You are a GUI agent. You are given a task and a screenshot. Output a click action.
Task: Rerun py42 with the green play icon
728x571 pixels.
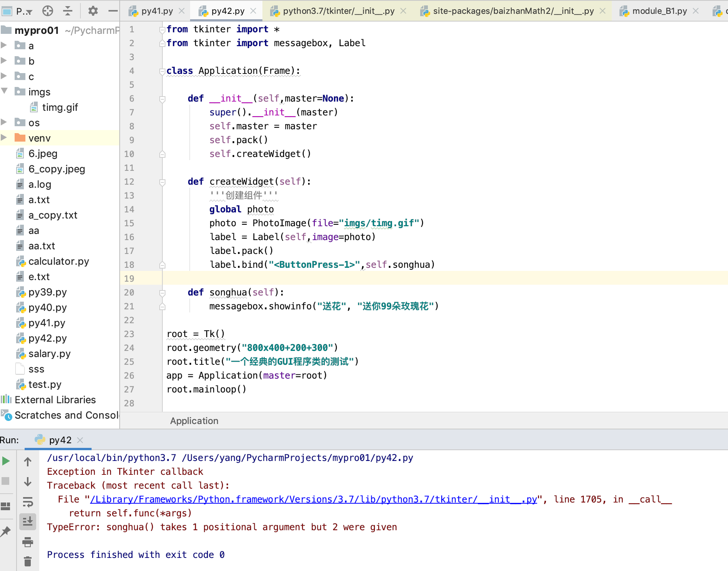click(6, 461)
